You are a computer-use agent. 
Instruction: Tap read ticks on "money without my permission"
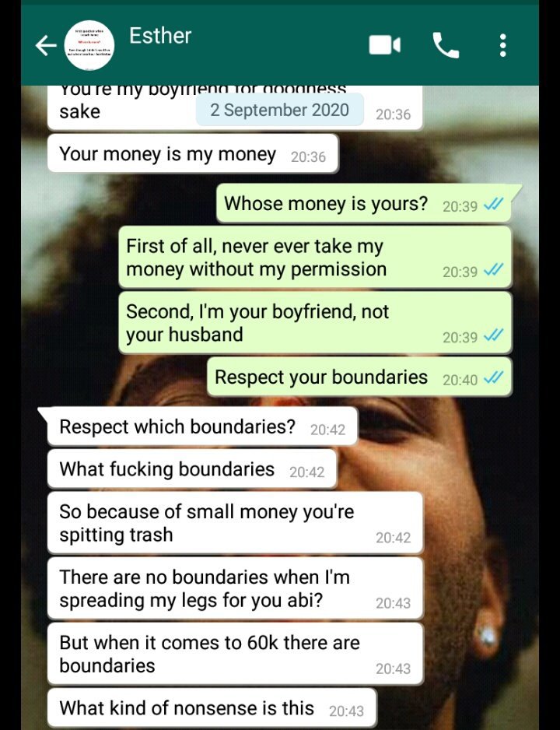pyautogui.click(x=493, y=269)
